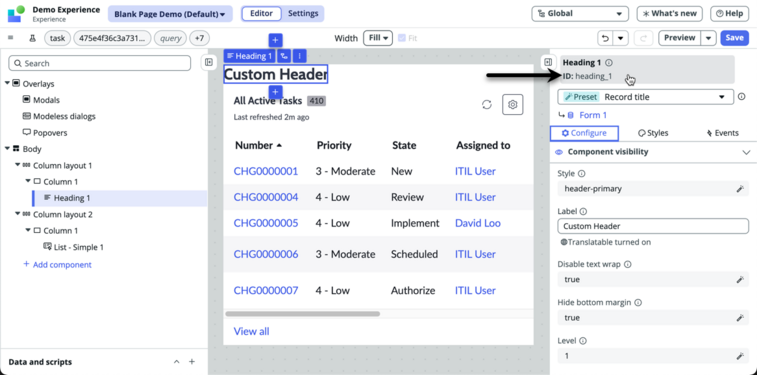This screenshot has width=757, height=375.
Task: Collapse the Body tree node
Action: pos(7,149)
